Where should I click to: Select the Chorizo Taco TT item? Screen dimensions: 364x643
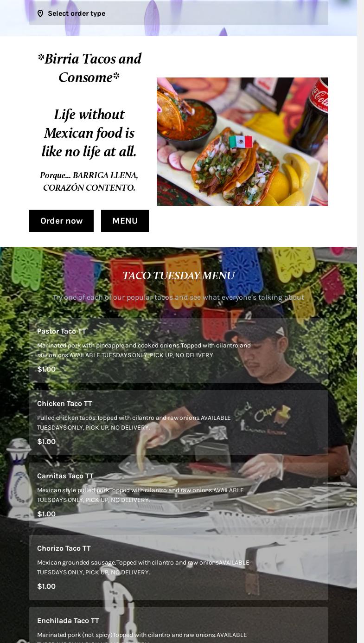click(179, 567)
